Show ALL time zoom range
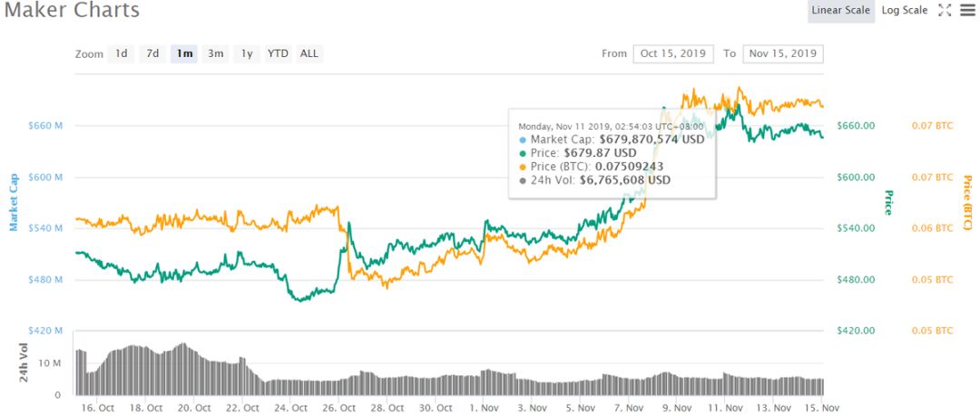 point(309,53)
